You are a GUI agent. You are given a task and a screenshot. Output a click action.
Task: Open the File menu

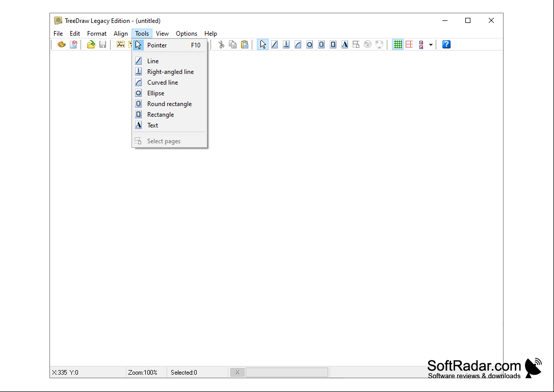(58, 34)
